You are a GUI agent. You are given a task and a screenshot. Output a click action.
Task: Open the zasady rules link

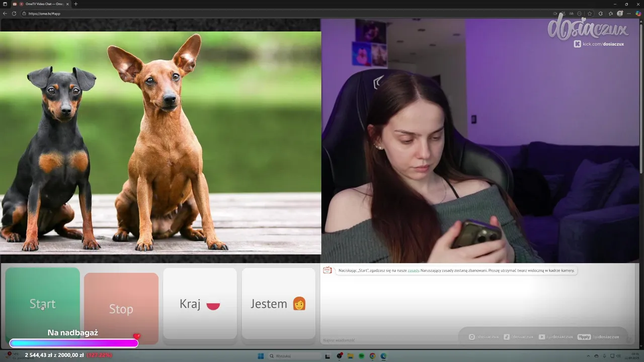click(414, 270)
